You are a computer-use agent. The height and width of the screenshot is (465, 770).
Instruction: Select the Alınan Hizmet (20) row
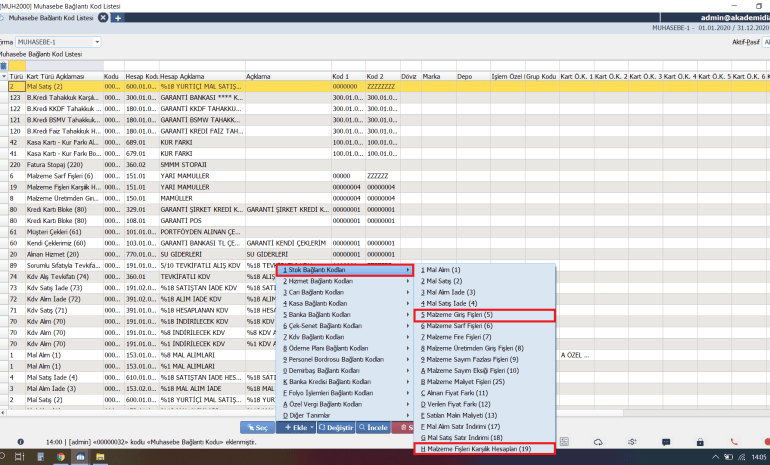point(385,254)
